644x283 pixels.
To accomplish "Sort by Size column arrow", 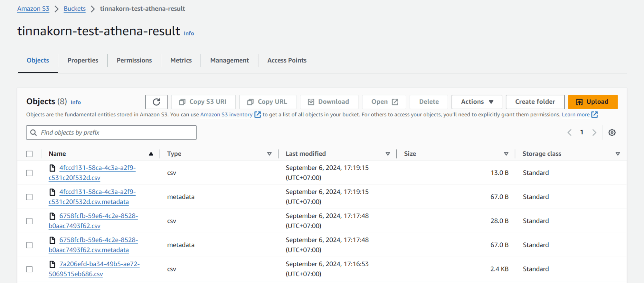I will click(x=506, y=154).
